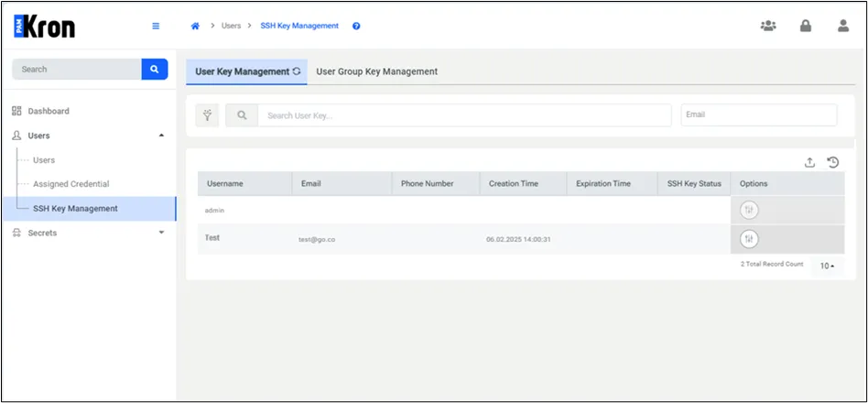The height and width of the screenshot is (403, 868).
Task: Click the test@go.co email cell
Action: pyautogui.click(x=317, y=240)
